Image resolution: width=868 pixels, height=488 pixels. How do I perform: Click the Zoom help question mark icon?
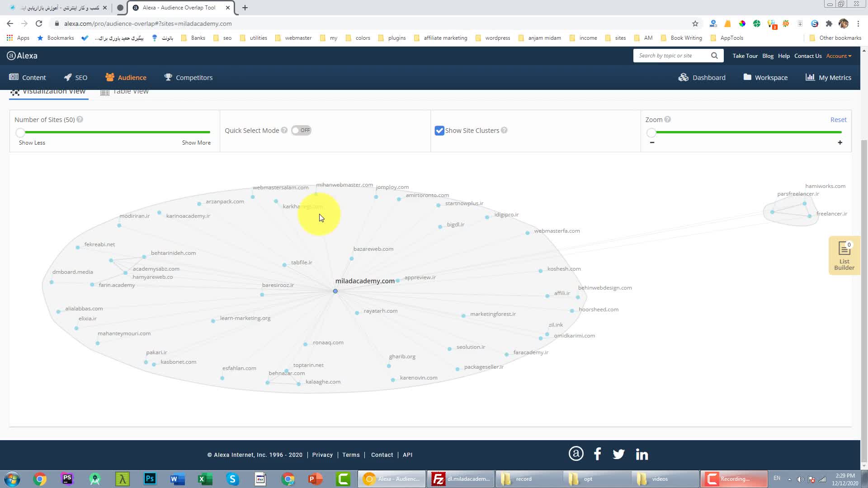click(x=668, y=120)
